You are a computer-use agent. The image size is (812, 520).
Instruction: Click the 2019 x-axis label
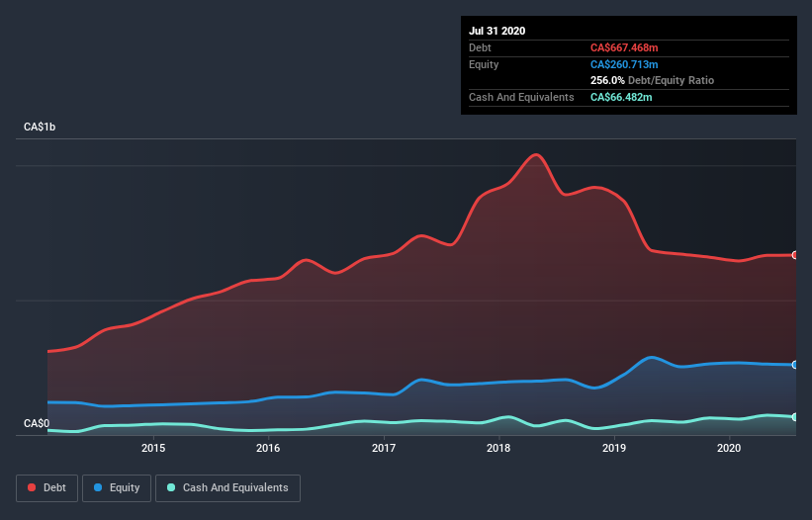coord(614,448)
